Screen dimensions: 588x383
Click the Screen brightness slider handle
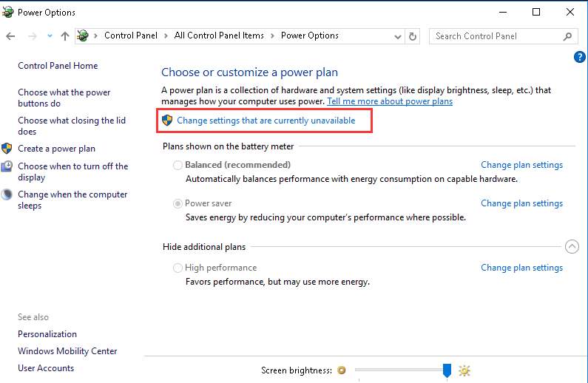point(447,370)
